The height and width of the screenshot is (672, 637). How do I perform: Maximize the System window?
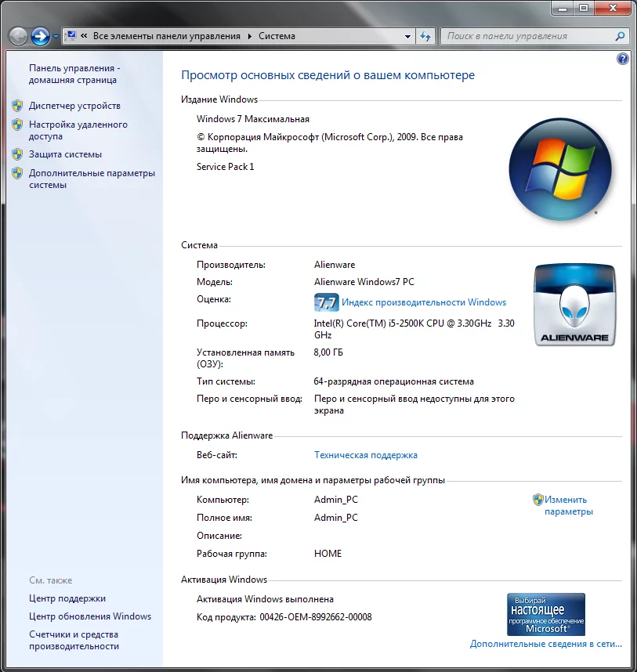click(x=584, y=8)
